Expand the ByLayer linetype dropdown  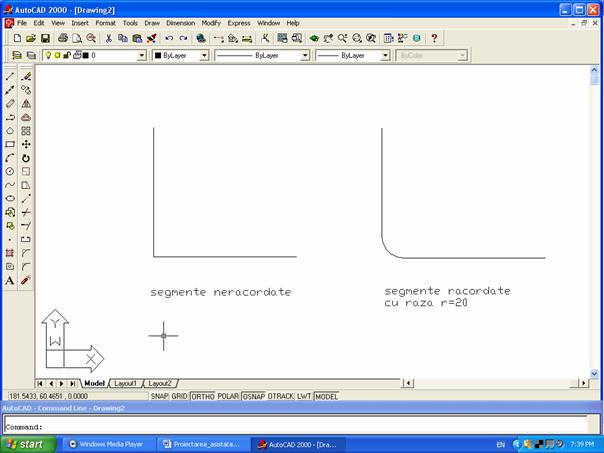click(305, 56)
